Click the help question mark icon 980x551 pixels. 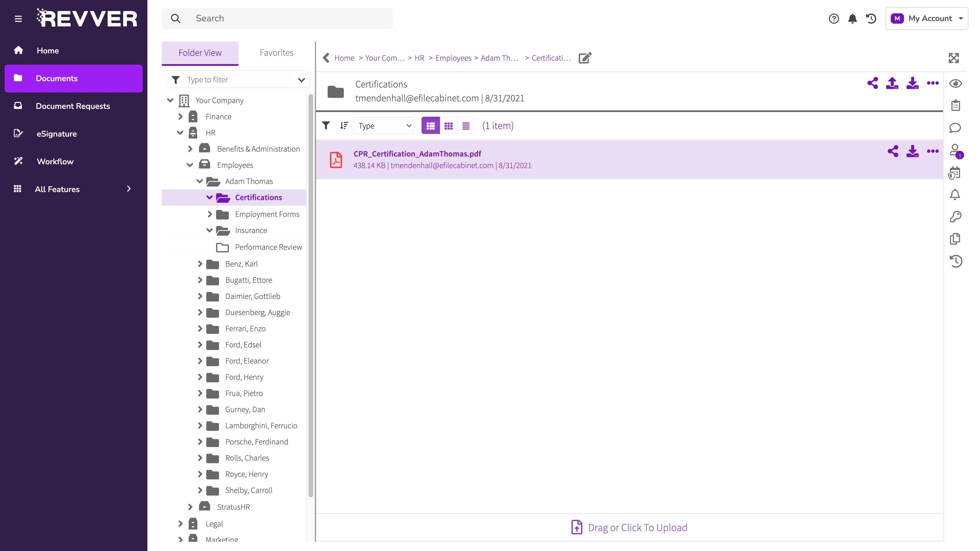pos(834,19)
